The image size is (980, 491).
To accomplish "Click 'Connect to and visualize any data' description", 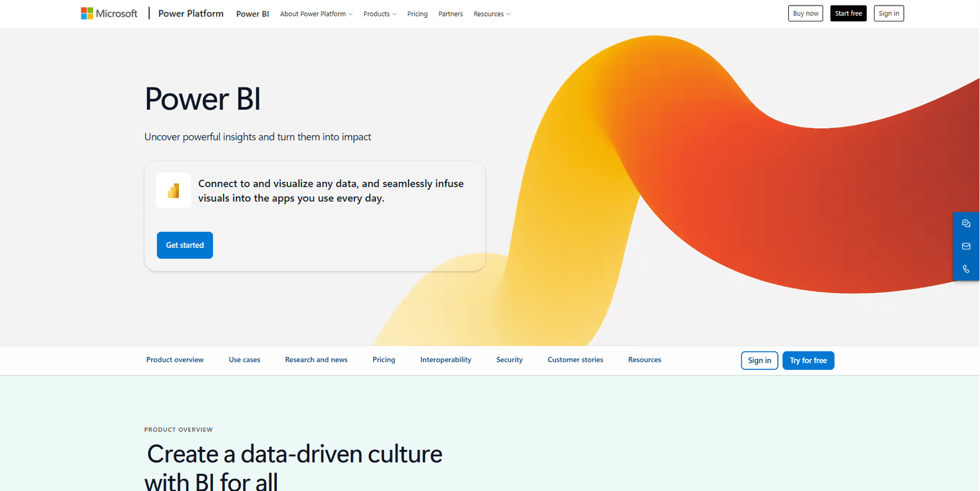I will (x=331, y=191).
